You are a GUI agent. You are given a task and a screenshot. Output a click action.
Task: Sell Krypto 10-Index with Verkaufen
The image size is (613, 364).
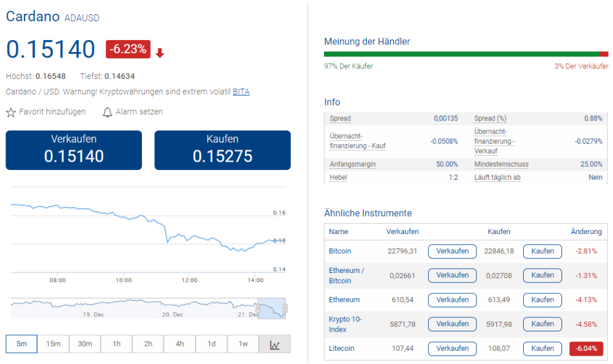tap(453, 324)
